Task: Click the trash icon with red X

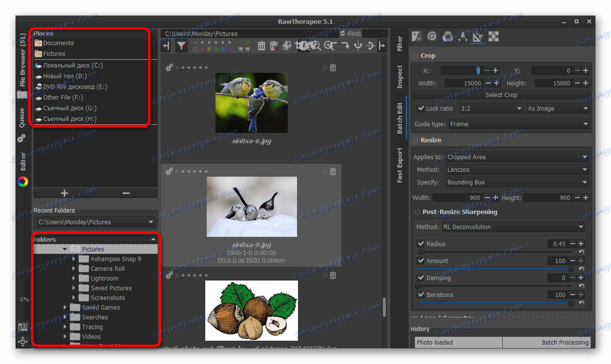Action: [x=274, y=46]
